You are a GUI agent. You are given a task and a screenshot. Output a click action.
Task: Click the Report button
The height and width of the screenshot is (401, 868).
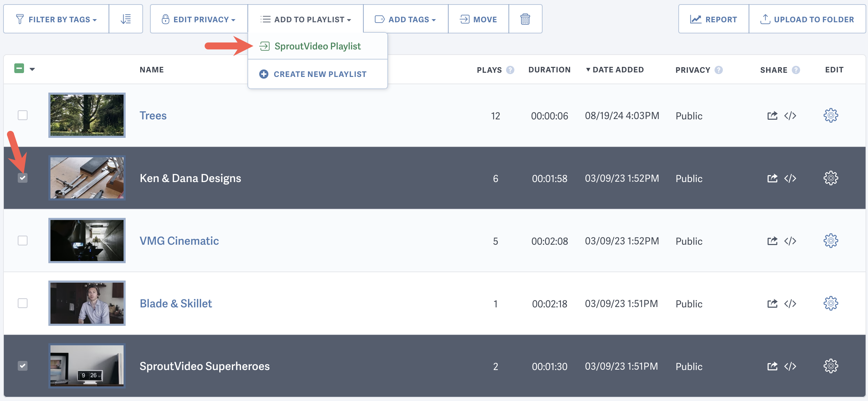[x=713, y=19]
